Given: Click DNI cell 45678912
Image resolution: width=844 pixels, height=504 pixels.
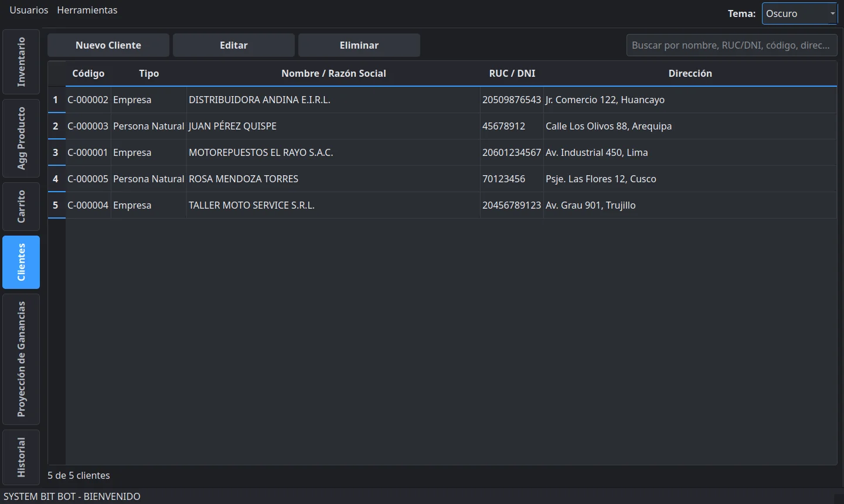Looking at the screenshot, I should 512,126.
